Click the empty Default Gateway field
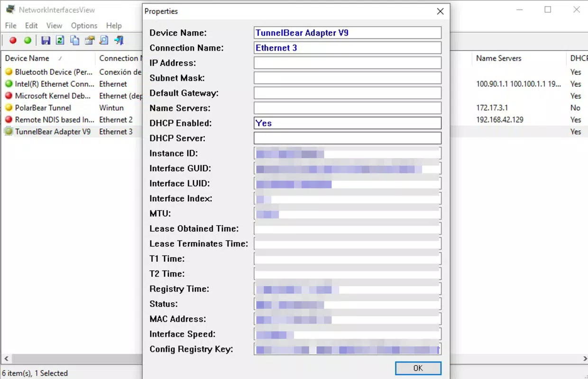 (348, 93)
